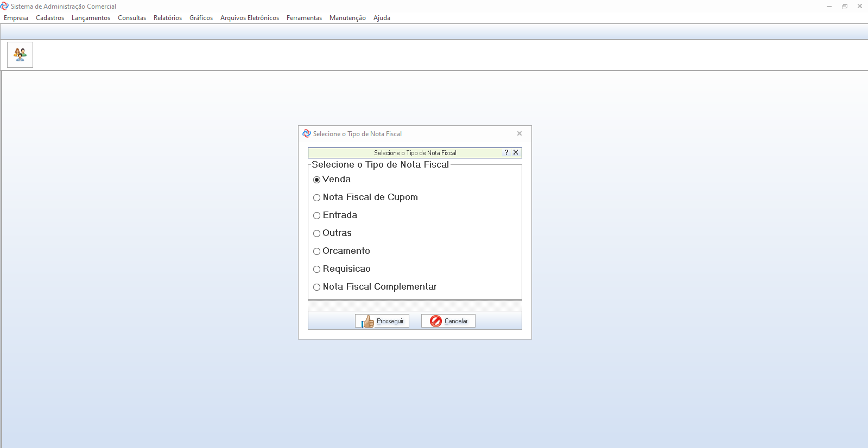This screenshot has height=448, width=868.
Task: Expand the Relatórios menu
Action: tap(168, 18)
